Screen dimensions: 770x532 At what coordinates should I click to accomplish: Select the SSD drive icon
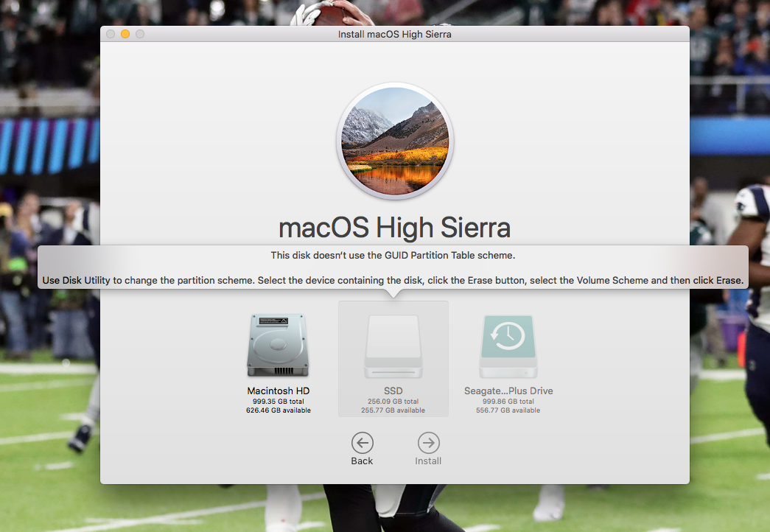pos(393,346)
